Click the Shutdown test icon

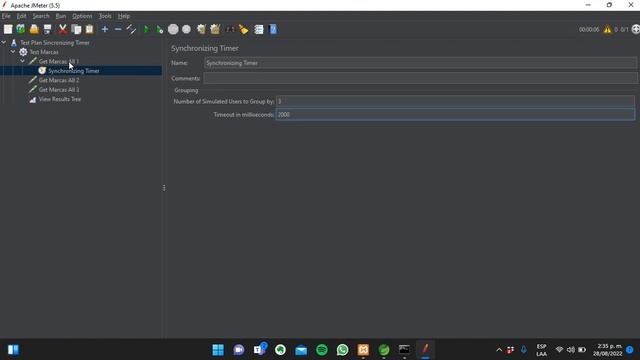pos(187,29)
